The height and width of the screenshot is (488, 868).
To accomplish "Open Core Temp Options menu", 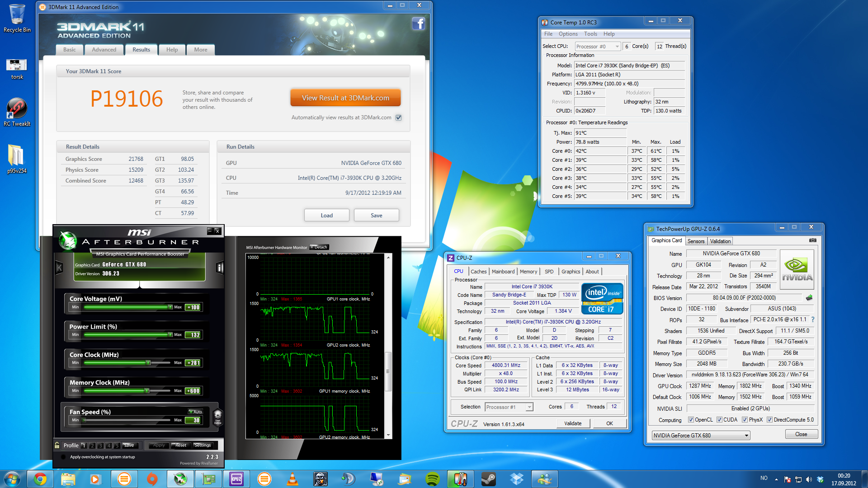I will pyautogui.click(x=568, y=34).
